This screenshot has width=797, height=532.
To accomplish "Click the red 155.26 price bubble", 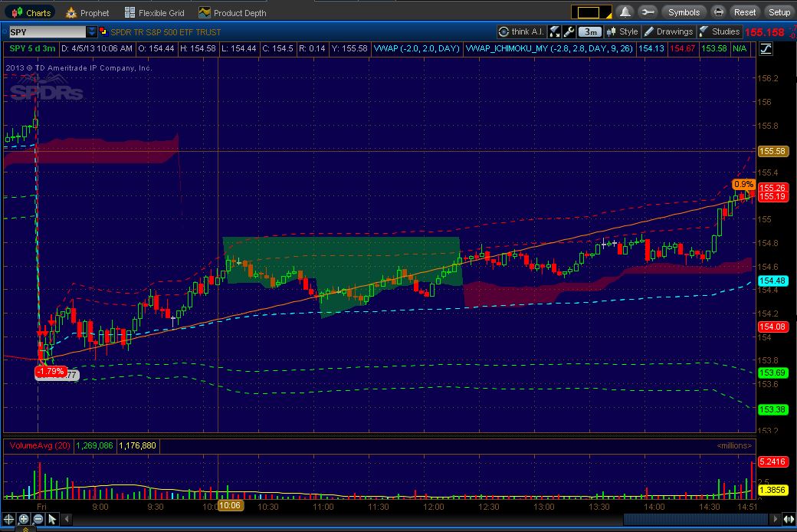I will (772, 188).
